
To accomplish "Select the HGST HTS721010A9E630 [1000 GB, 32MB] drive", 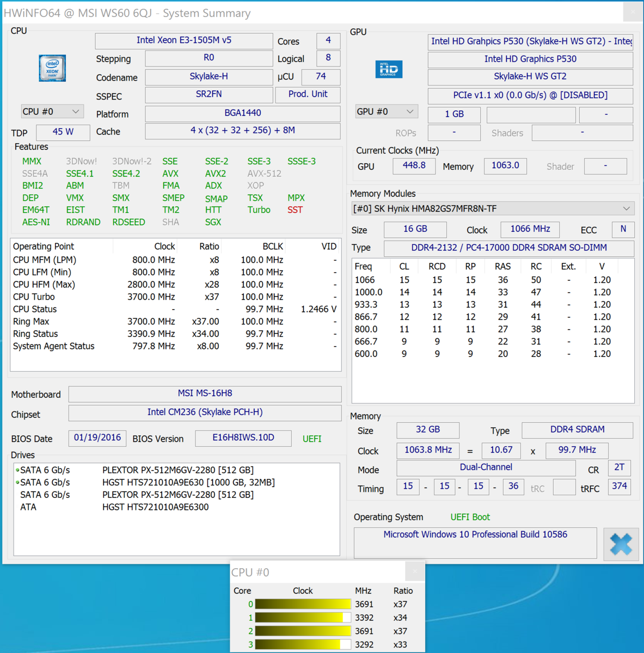I will pos(177,482).
